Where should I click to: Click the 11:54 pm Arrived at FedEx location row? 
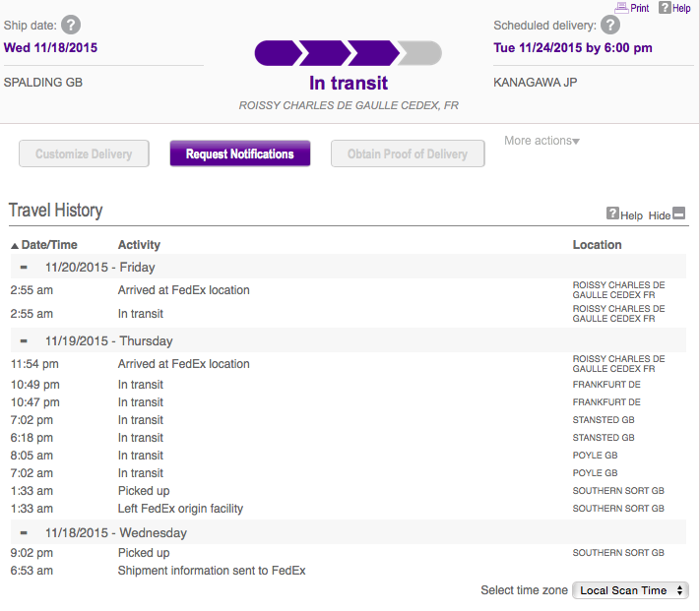click(x=349, y=364)
